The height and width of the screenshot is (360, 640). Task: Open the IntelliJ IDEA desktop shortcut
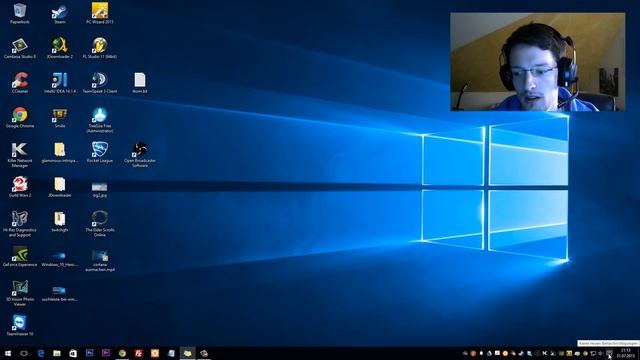click(60, 83)
